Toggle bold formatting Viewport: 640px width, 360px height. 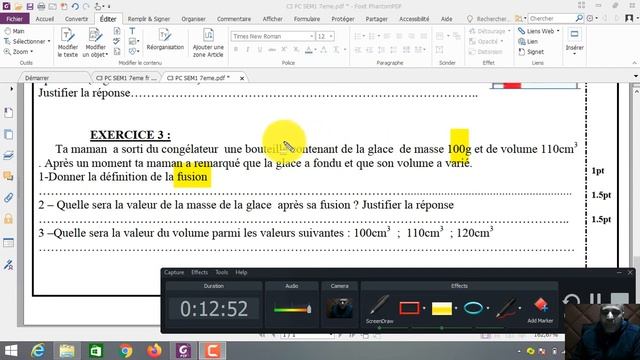coord(236,50)
